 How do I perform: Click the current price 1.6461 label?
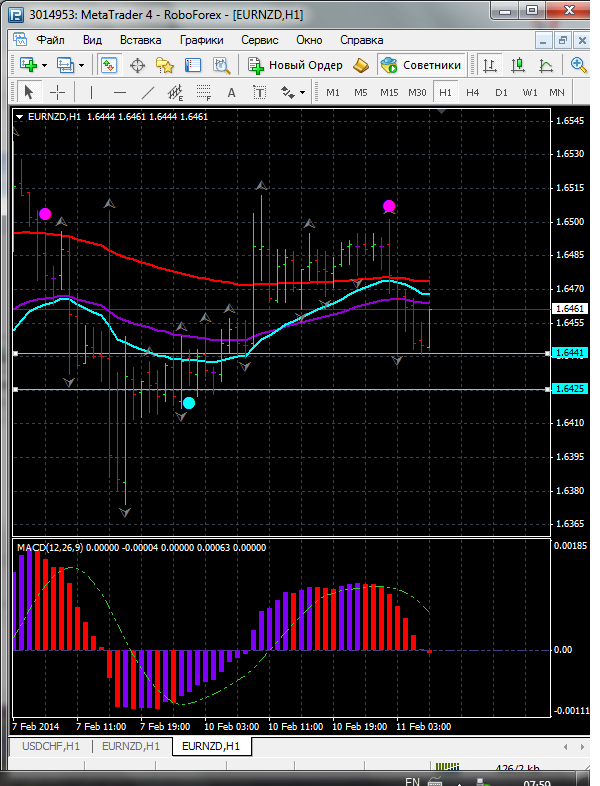point(569,308)
